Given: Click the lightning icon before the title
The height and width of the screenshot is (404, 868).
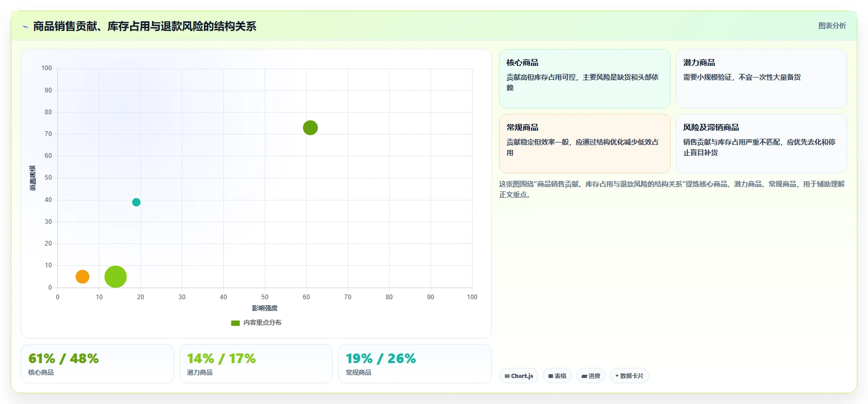Looking at the screenshot, I should coord(25,27).
